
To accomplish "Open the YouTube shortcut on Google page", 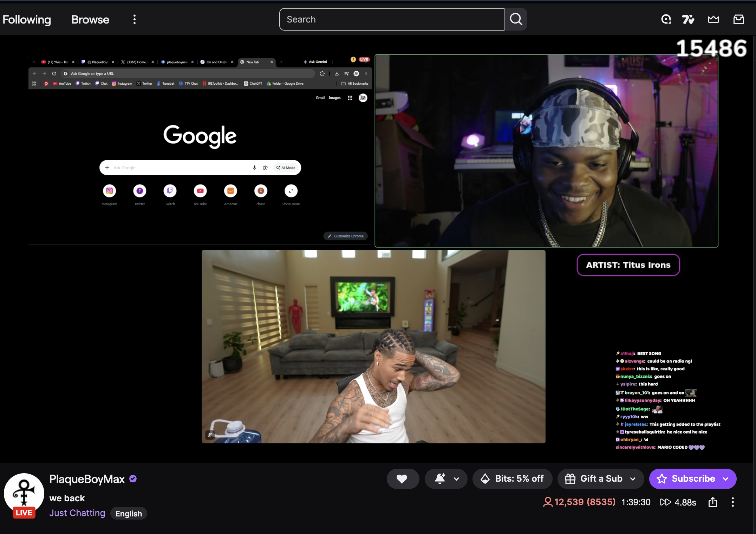I will pos(200,194).
